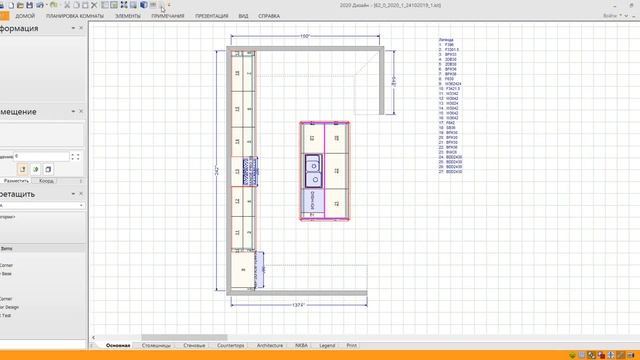The width and height of the screenshot is (640, 360).
Task: Open the ПРЕЗЕНТАЦИЯ ribbon tab
Action: [211, 16]
